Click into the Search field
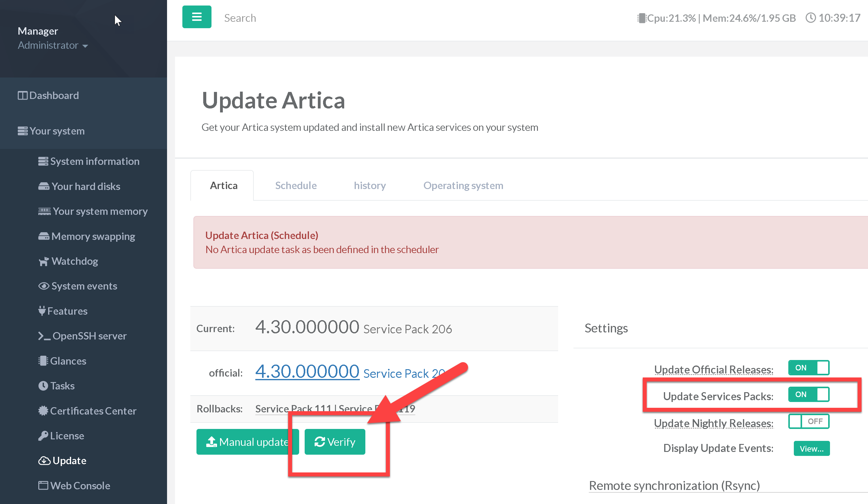The width and height of the screenshot is (868, 504). [x=240, y=18]
